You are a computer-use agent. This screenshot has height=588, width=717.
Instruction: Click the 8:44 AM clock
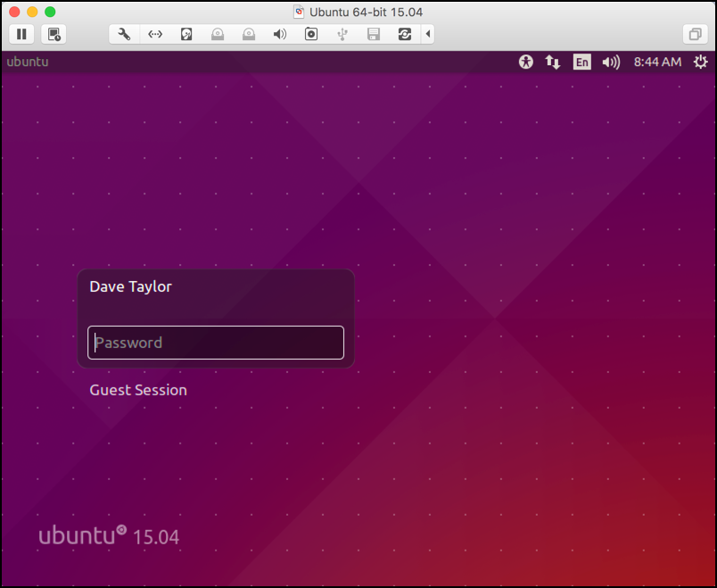pos(657,62)
